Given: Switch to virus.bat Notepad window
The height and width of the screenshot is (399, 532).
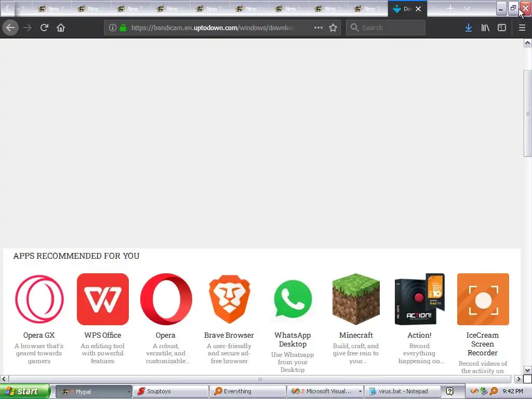Looking at the screenshot, I should [403, 392].
